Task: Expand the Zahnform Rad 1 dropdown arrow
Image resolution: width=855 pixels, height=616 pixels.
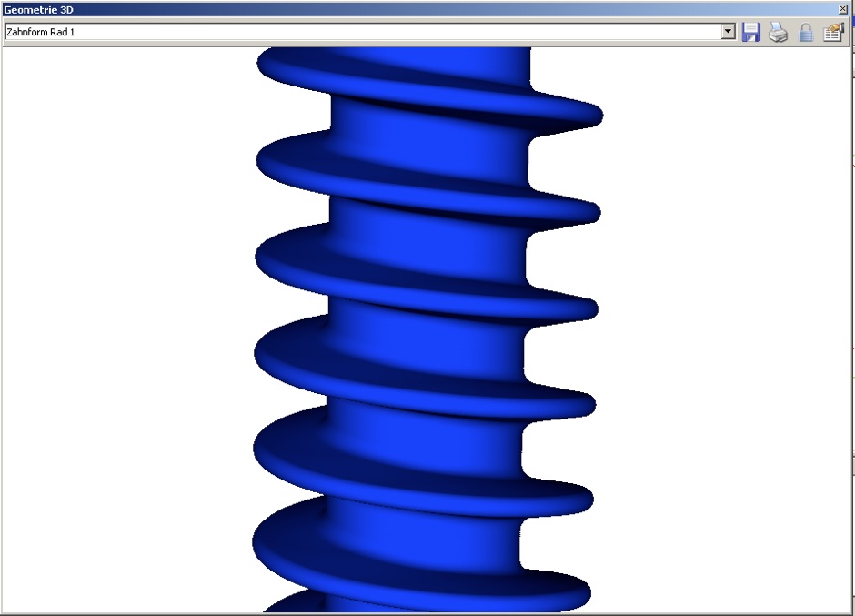Action: click(729, 32)
